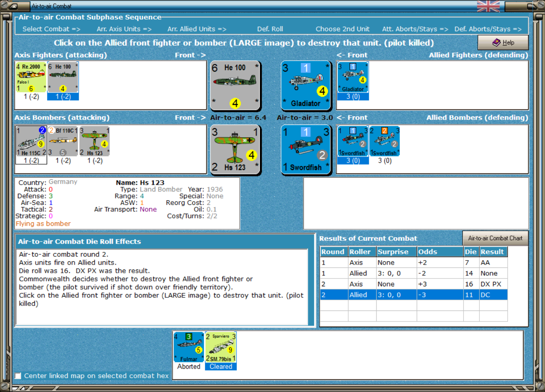Click the Cleared label under the SM.79bis
Screen dimensions: 545x392
[x=221, y=367]
